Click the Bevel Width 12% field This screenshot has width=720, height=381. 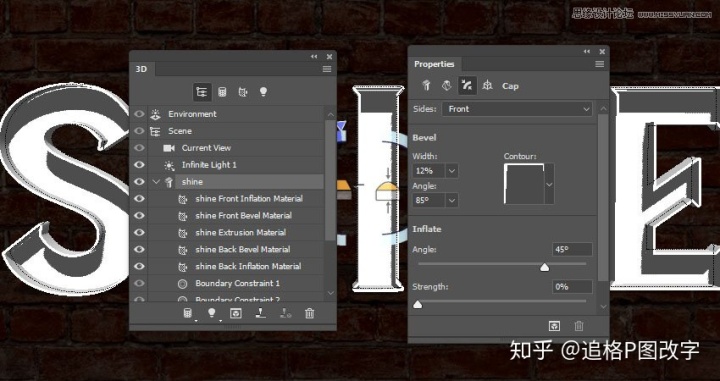pos(428,171)
